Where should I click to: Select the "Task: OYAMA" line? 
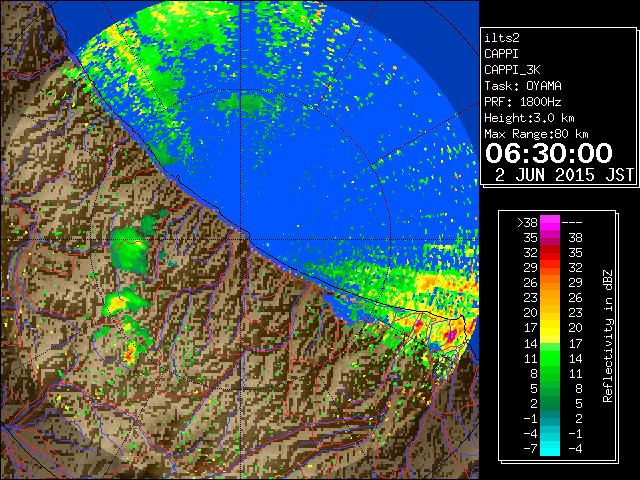pos(523,86)
